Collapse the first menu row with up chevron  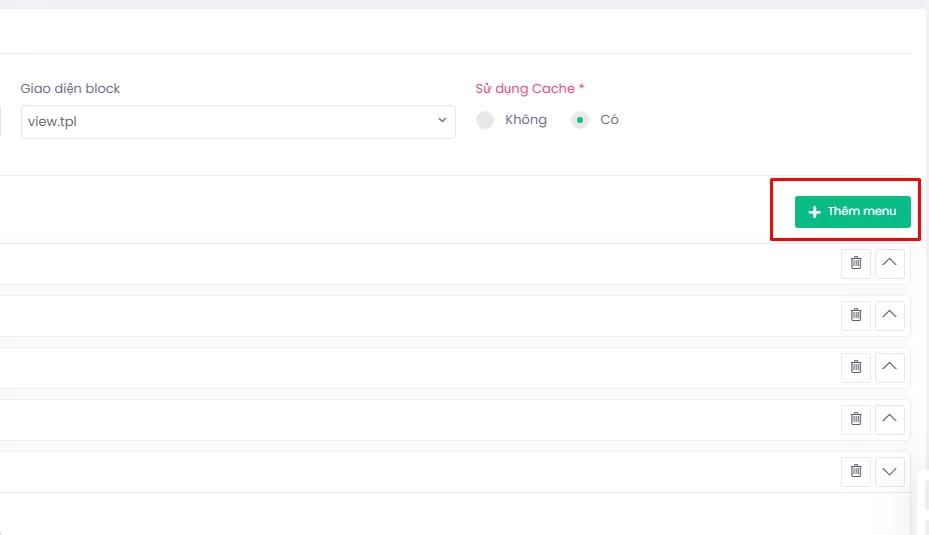point(890,263)
